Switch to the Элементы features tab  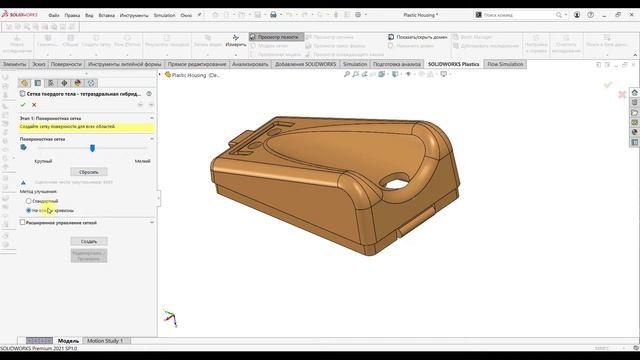[14, 64]
